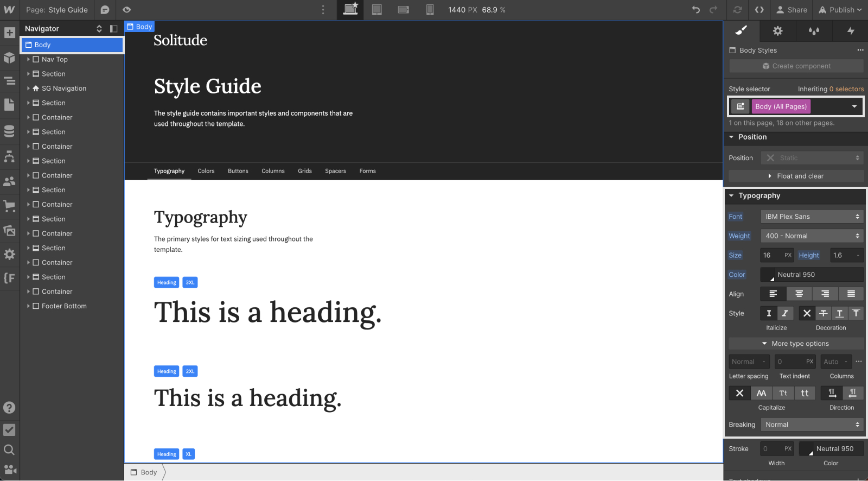Click the Body (All Pages) selector tag

(781, 106)
